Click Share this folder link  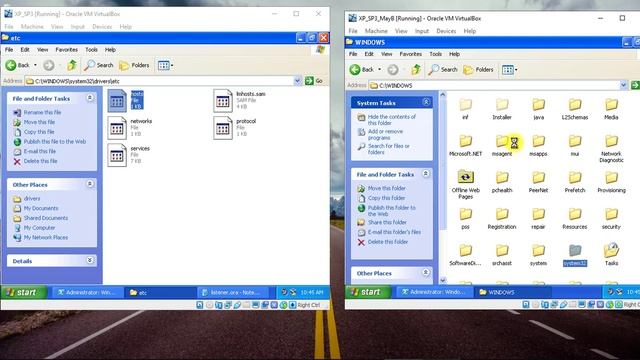coord(387,222)
